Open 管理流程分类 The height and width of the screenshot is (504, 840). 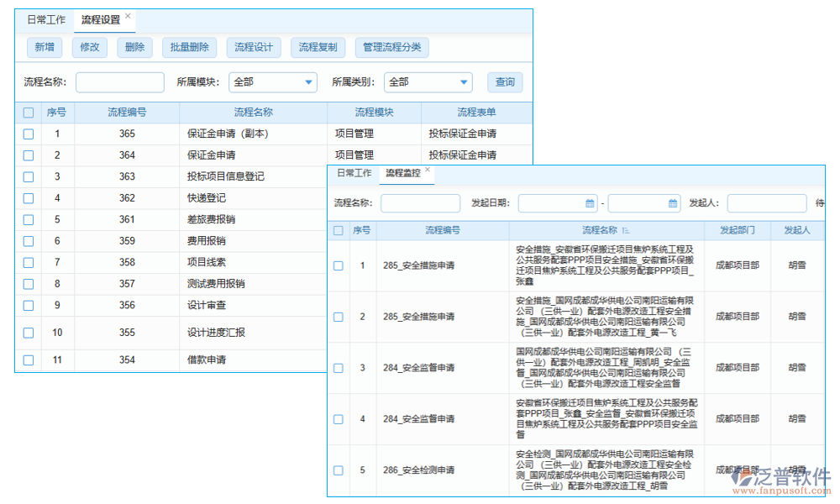[x=391, y=47]
